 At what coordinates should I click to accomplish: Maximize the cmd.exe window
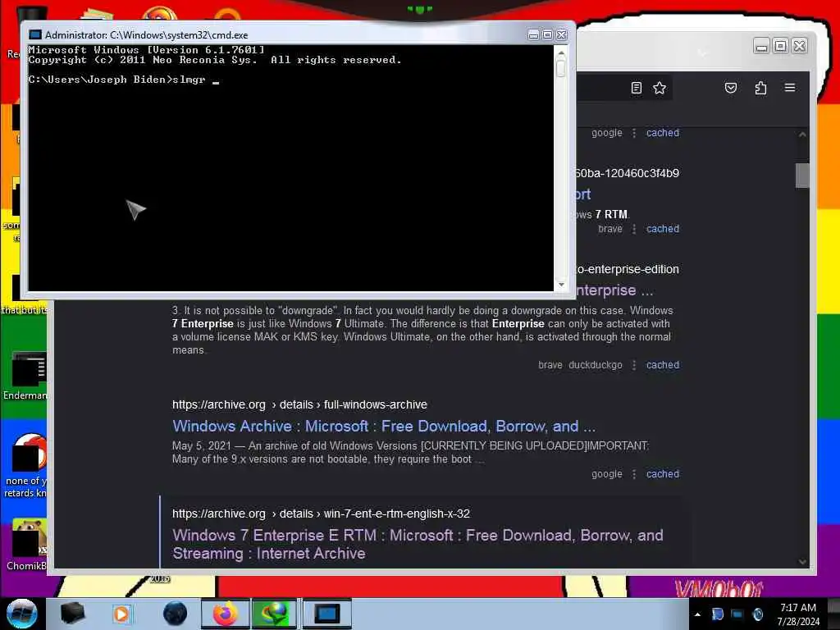click(x=547, y=34)
